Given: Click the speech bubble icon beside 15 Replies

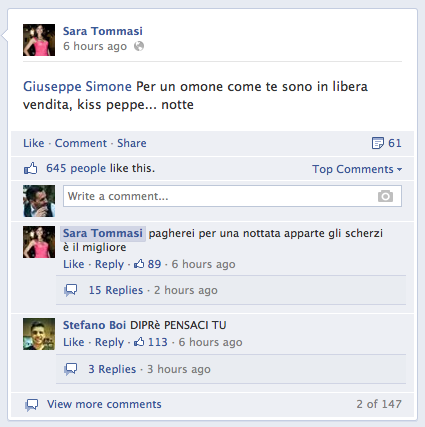Looking at the screenshot, I should [x=70, y=290].
